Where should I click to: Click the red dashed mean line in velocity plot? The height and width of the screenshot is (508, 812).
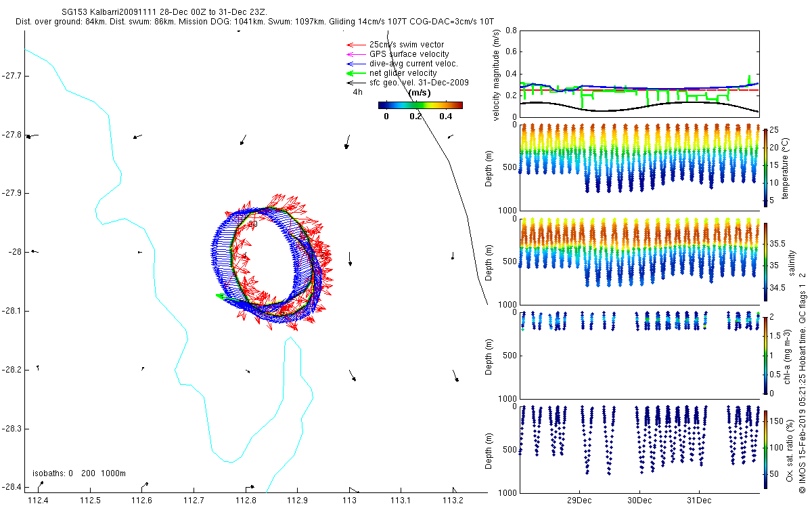point(639,89)
